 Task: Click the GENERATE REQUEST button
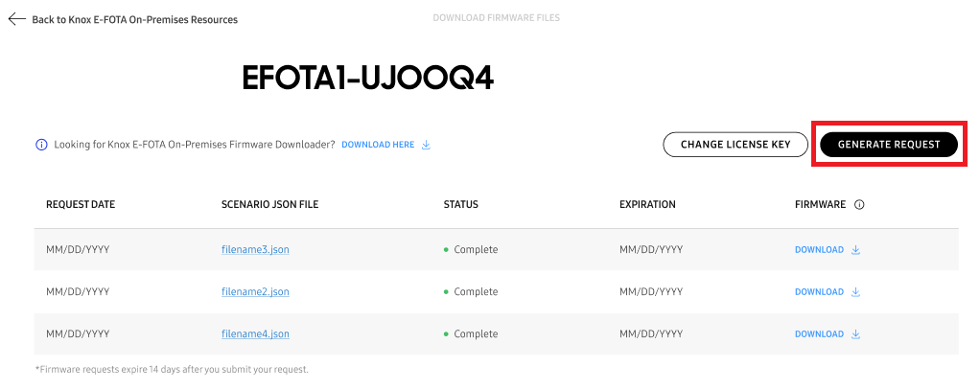889,145
